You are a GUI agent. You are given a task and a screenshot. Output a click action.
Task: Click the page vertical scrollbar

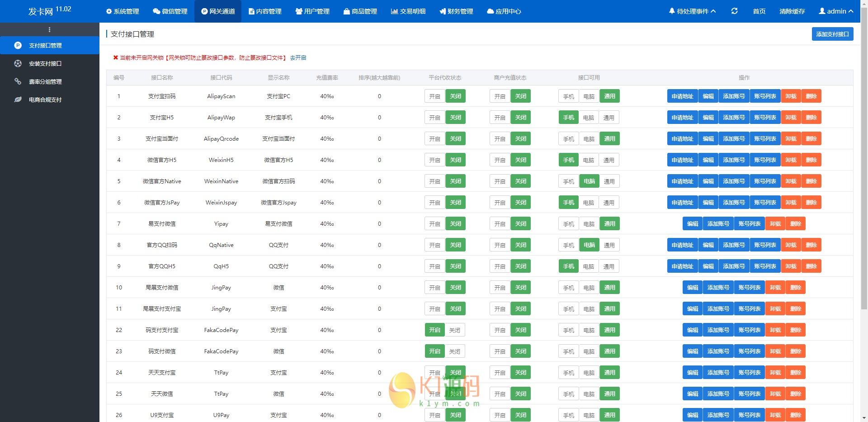coord(864,181)
